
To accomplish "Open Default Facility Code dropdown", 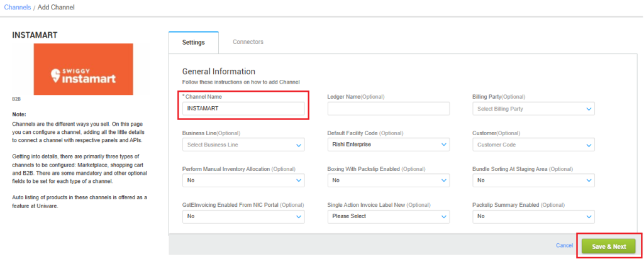I will pos(388,145).
